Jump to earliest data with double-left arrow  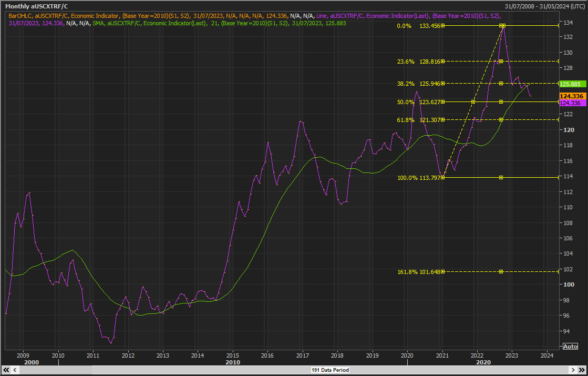[6, 370]
